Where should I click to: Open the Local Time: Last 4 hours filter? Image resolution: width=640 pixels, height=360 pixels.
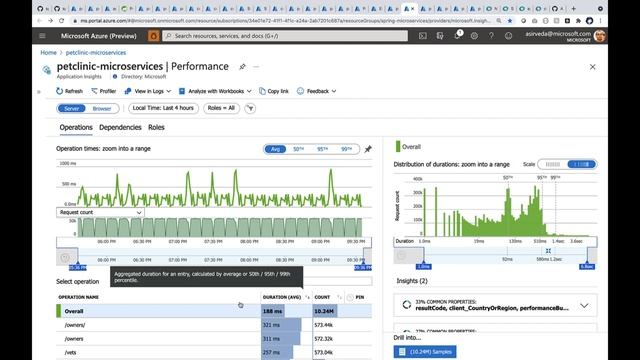pos(163,108)
